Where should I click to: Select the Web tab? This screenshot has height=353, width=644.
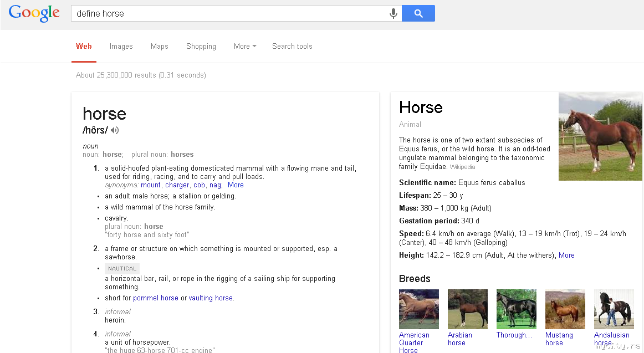pyautogui.click(x=84, y=47)
